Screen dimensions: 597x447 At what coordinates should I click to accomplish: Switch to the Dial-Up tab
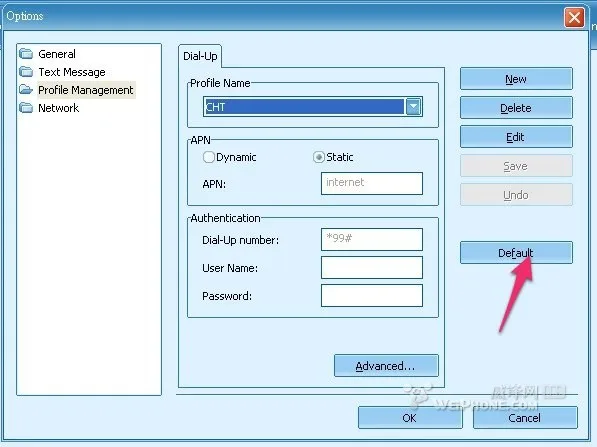[200, 56]
